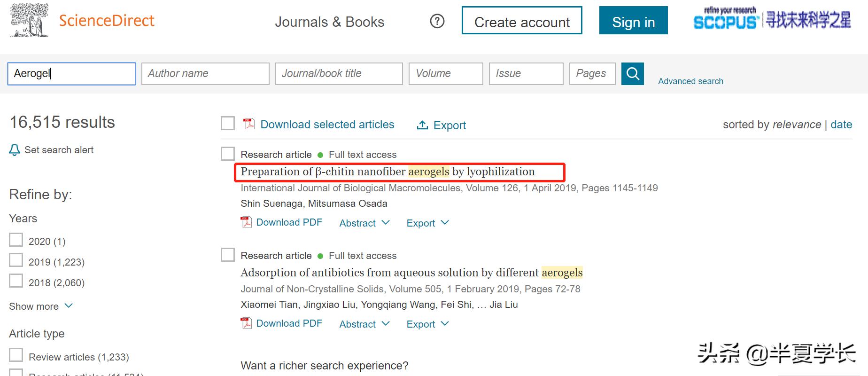Click the Elsevier tree logo
Viewport: 868px width, 376px height.
point(30,20)
